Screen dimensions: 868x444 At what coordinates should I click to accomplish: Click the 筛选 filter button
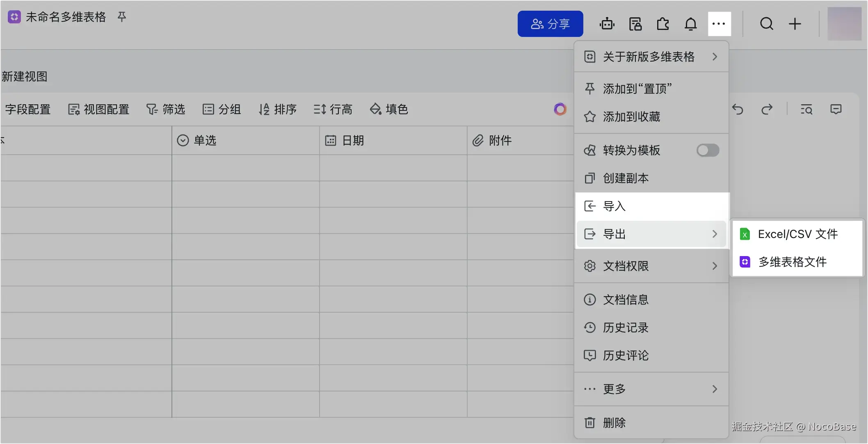click(x=166, y=109)
